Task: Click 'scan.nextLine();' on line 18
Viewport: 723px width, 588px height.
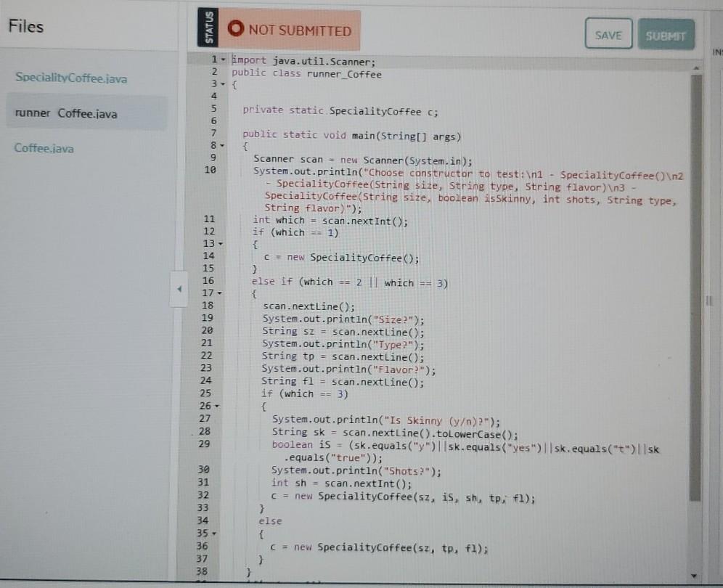Action: (309, 306)
